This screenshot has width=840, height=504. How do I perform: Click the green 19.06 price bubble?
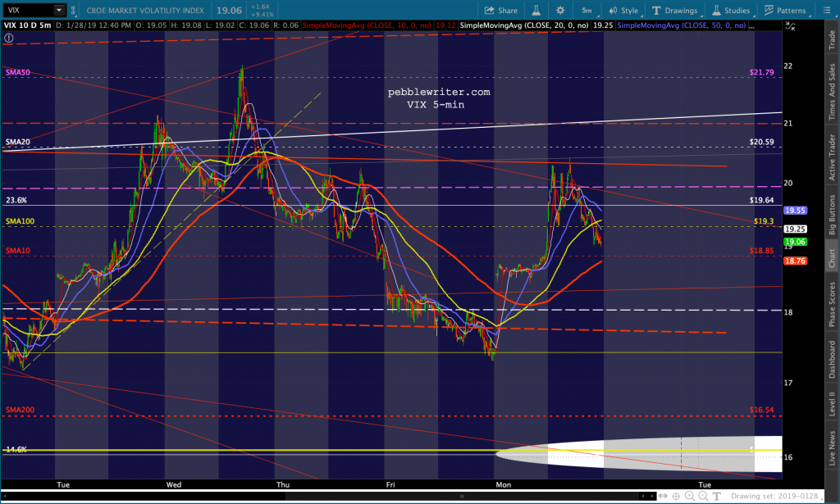pyautogui.click(x=795, y=241)
